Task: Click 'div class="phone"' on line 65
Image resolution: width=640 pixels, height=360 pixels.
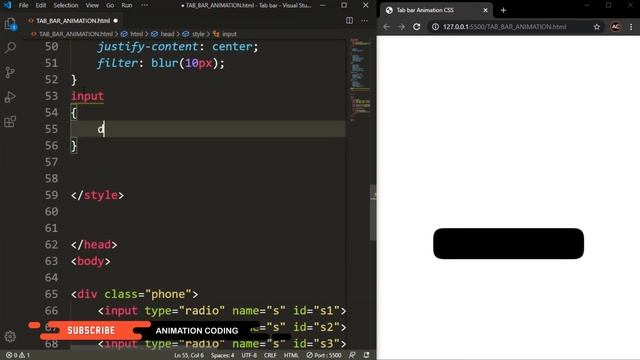Action: pos(134,294)
